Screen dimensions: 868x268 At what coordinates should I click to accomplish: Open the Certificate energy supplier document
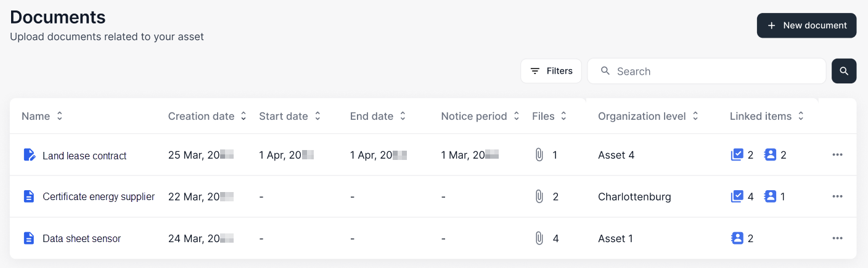pyautogui.click(x=99, y=196)
